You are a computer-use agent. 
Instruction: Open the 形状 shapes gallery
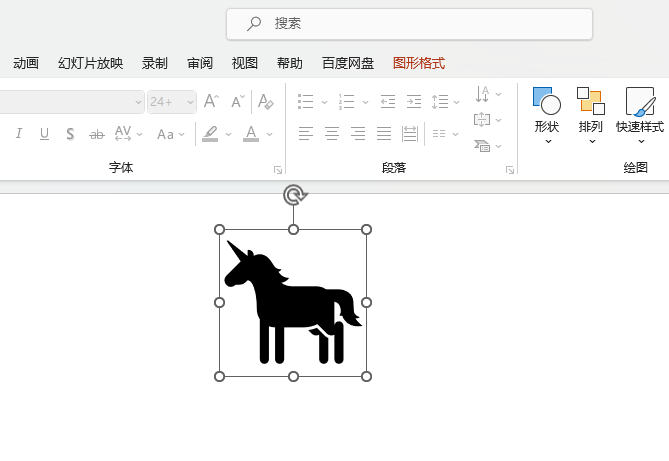(547, 116)
